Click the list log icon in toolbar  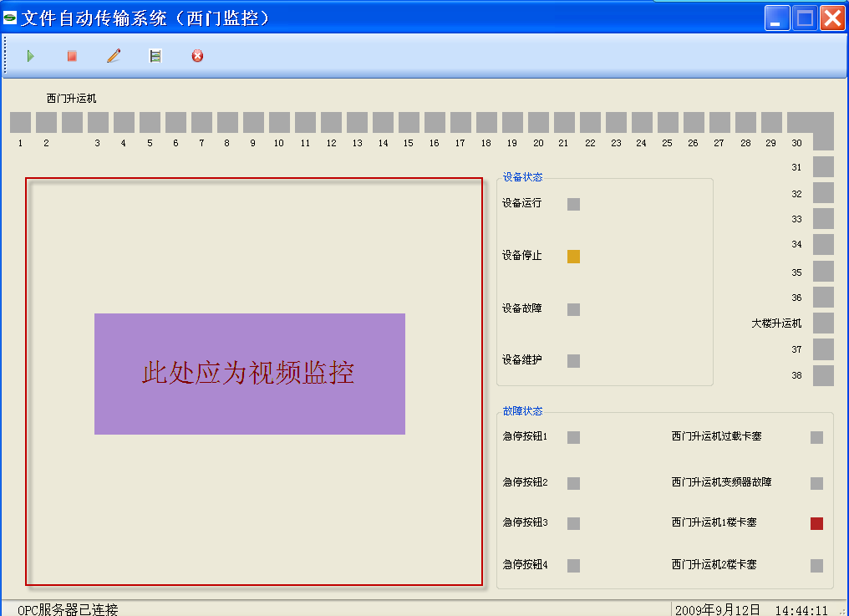[x=155, y=56]
